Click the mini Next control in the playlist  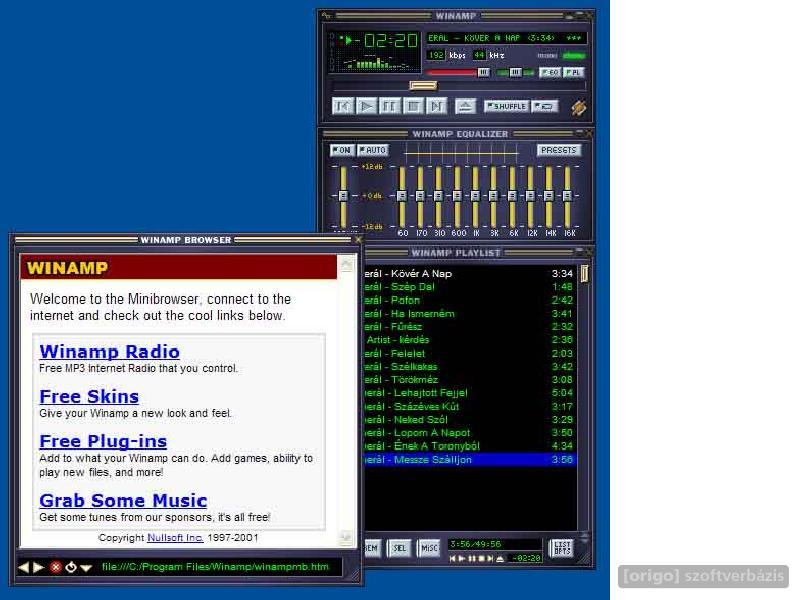490,559
